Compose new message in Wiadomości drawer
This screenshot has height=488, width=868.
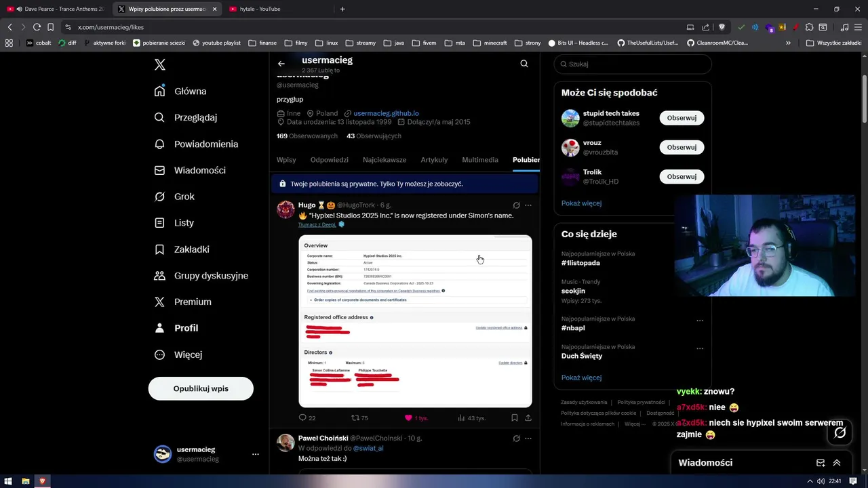coord(821,463)
